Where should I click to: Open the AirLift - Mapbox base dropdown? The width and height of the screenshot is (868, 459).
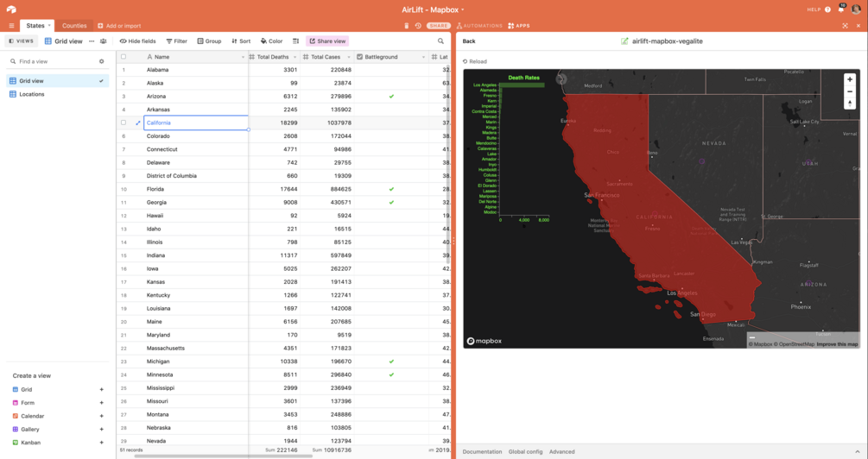pyautogui.click(x=433, y=9)
